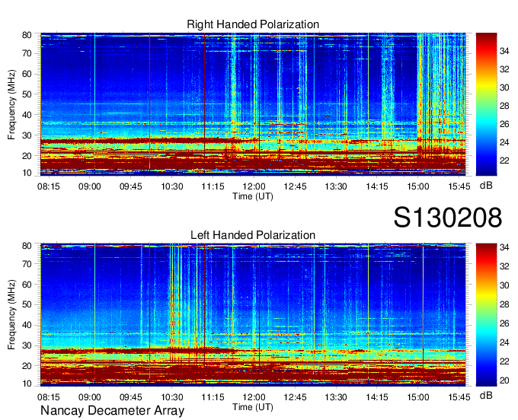Click the 10:30 time tick under Right Handed plot

(x=172, y=186)
